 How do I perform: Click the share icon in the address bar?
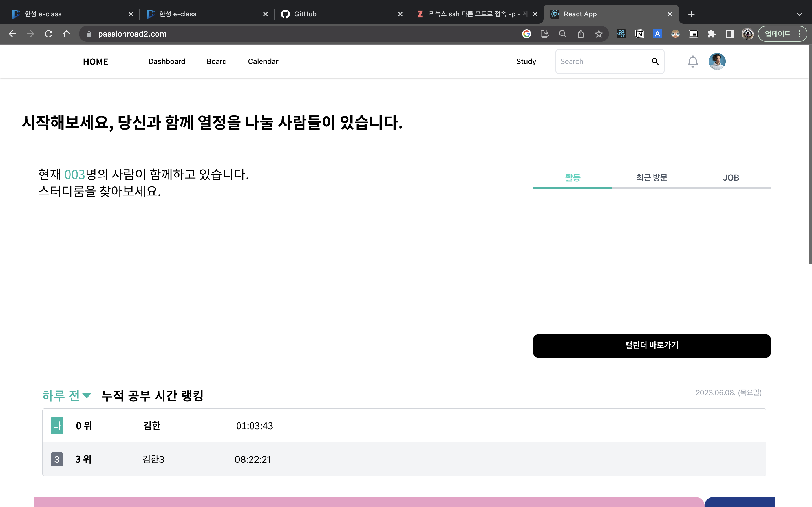581,34
